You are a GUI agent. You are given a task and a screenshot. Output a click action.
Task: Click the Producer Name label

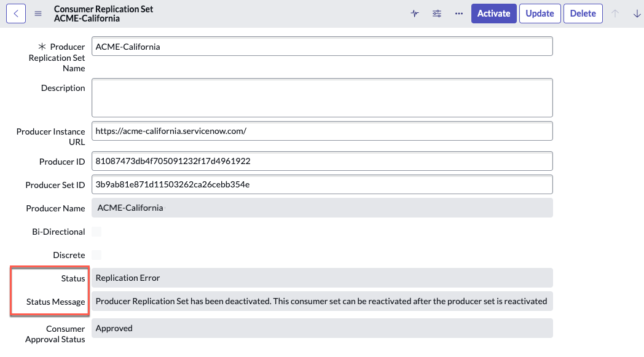click(55, 209)
